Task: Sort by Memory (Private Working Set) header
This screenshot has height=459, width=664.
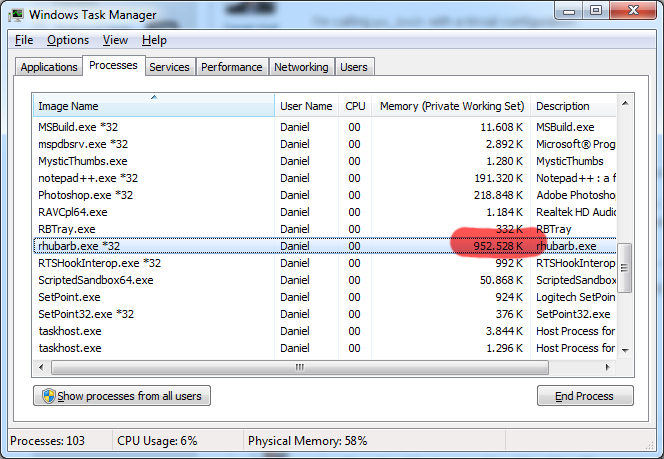Action: 451,106
